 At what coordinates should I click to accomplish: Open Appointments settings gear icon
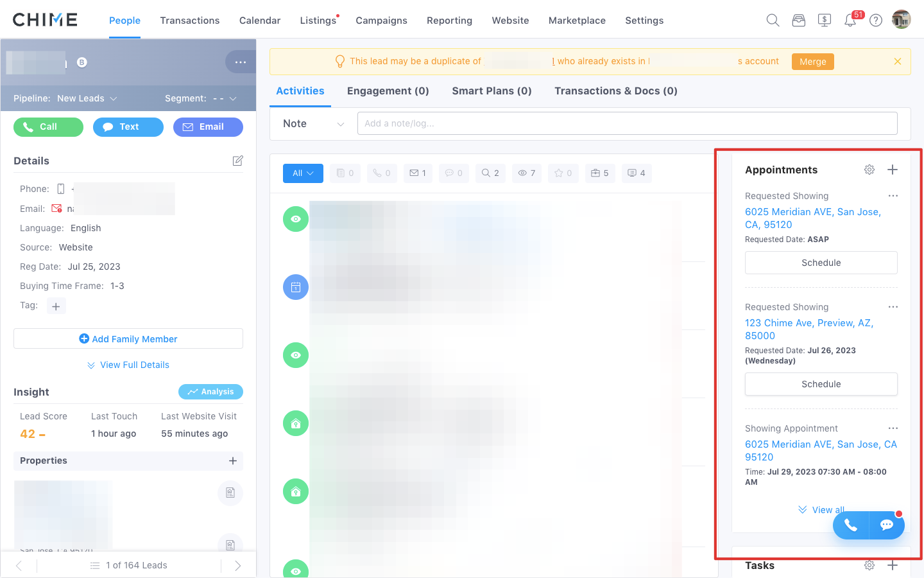869,170
